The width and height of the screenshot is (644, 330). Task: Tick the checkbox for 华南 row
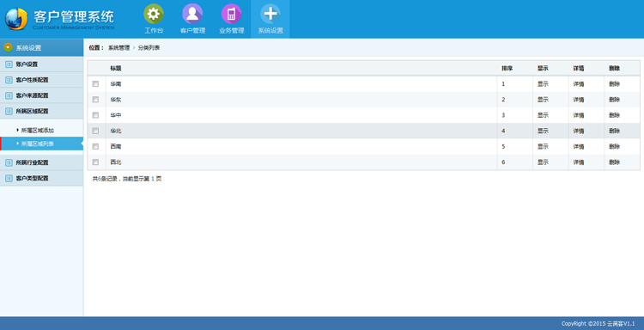coord(95,84)
